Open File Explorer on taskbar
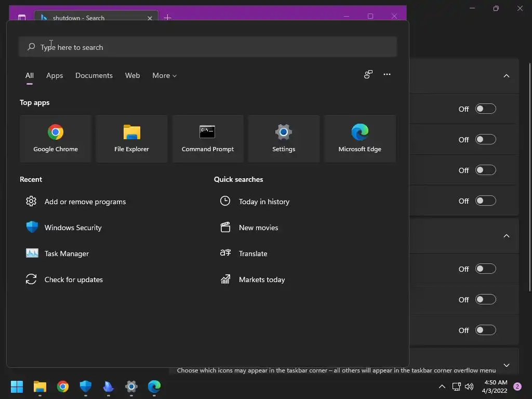This screenshot has width=532, height=399. tap(39, 387)
